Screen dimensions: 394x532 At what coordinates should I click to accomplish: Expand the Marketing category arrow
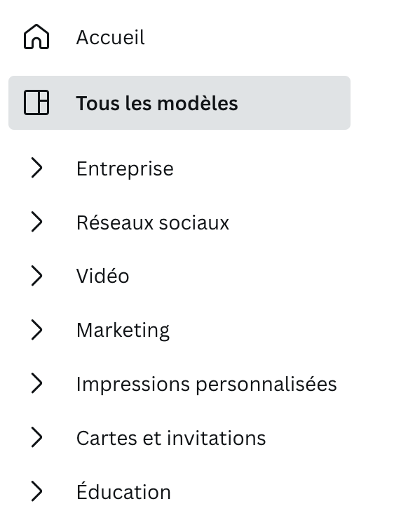coord(36,329)
